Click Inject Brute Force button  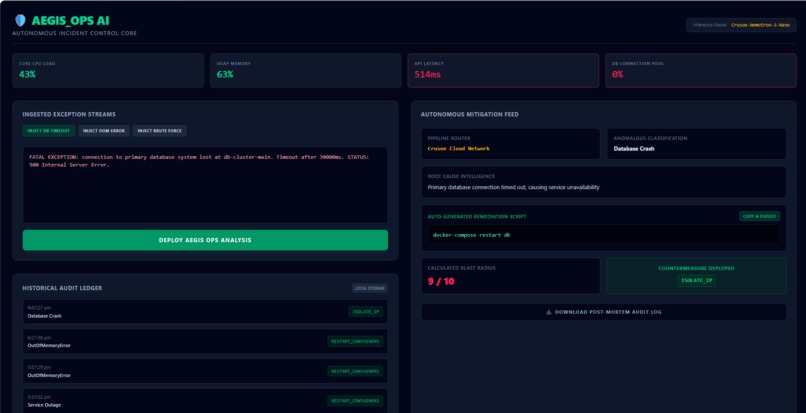click(x=159, y=131)
